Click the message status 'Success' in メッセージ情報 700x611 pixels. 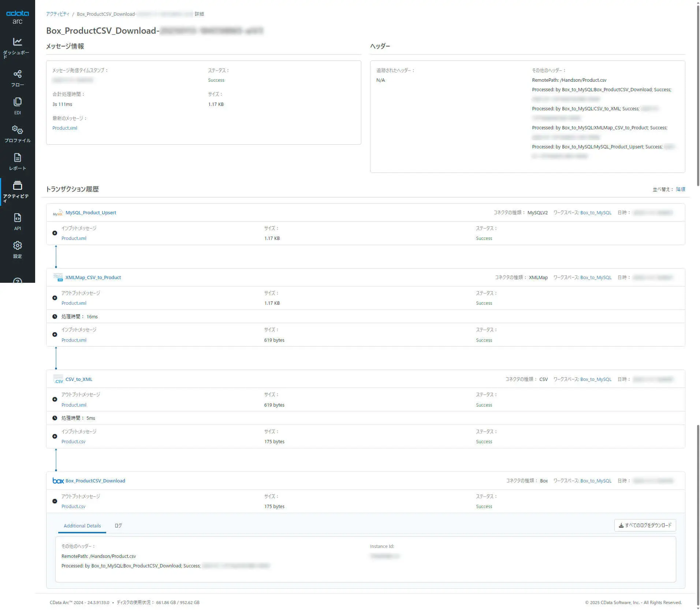click(216, 80)
